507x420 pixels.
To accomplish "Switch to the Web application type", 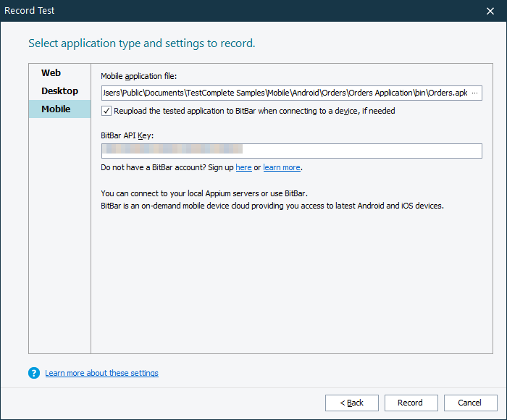I will point(51,73).
